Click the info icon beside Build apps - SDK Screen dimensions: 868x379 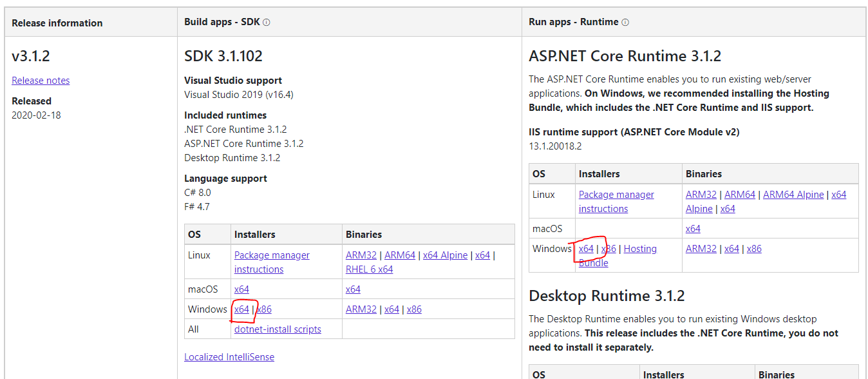tap(267, 22)
